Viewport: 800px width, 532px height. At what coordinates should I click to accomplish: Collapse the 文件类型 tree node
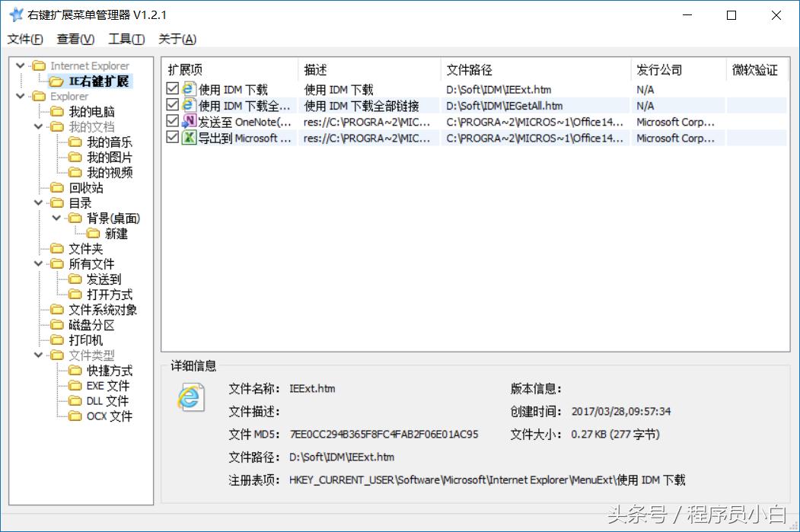tap(38, 355)
